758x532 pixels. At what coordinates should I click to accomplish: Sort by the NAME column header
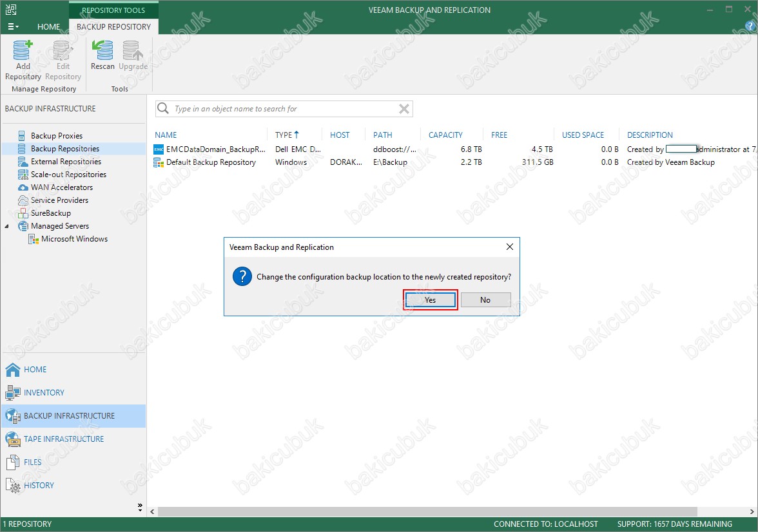tap(166, 135)
